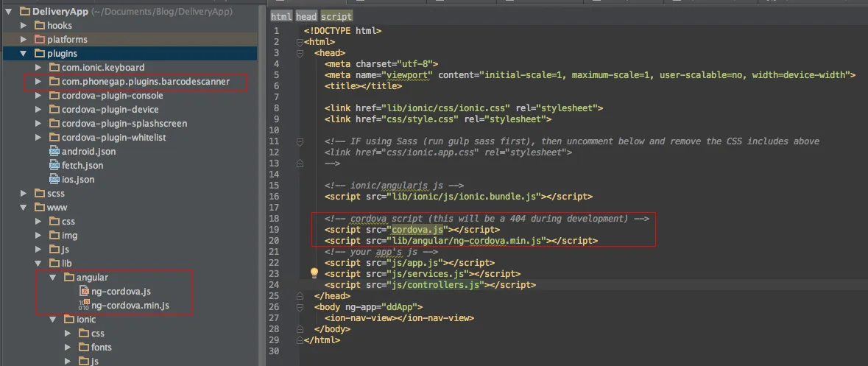Click inside the cordova.js script src text

417,230
